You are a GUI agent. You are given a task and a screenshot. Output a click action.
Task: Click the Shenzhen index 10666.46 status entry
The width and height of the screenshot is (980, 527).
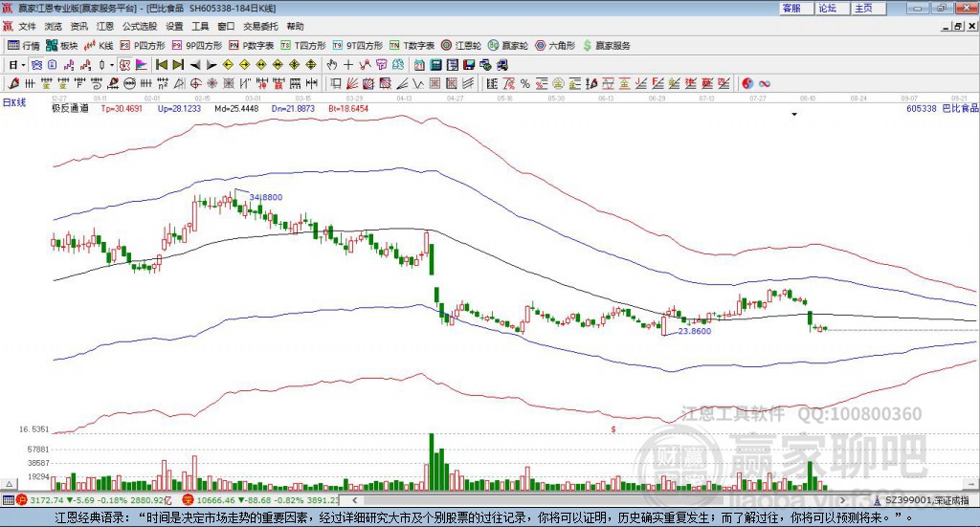pyautogui.click(x=261, y=500)
